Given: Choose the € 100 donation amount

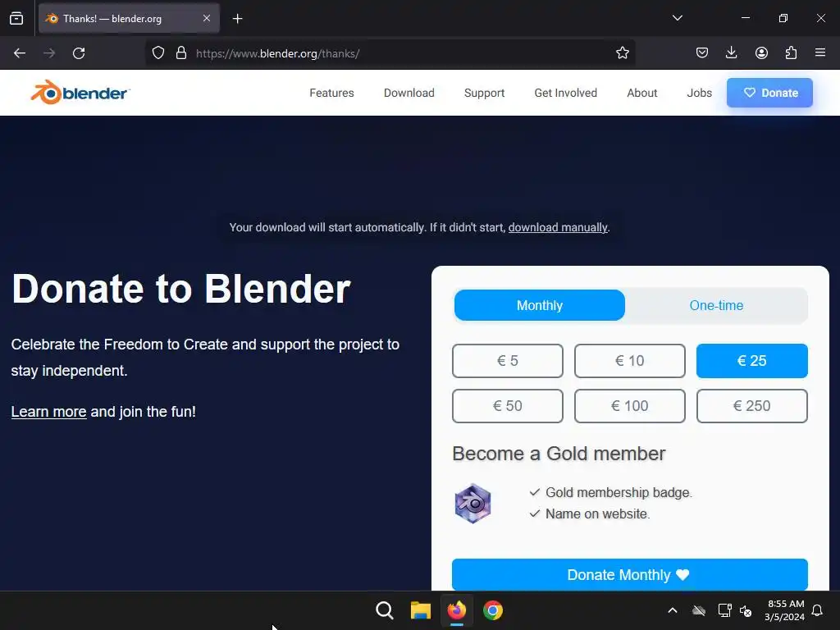Looking at the screenshot, I should point(629,406).
